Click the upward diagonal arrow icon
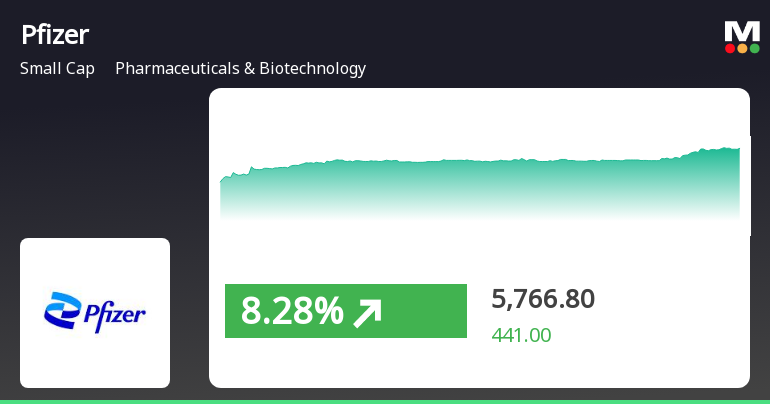The image size is (770, 404). (368, 313)
